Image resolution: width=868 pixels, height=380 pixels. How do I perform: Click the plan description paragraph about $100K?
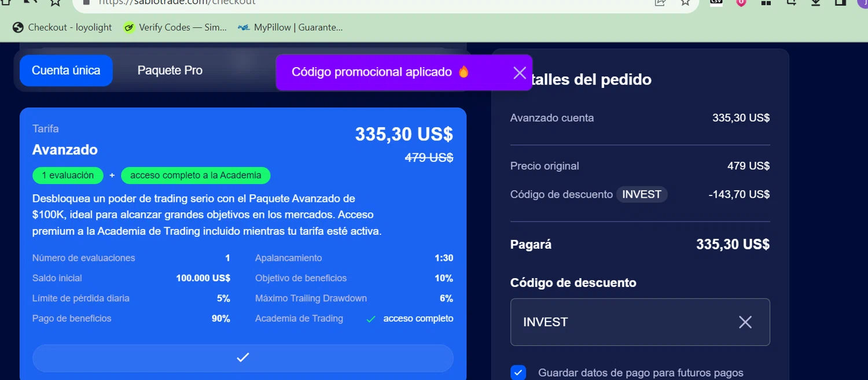coord(207,215)
